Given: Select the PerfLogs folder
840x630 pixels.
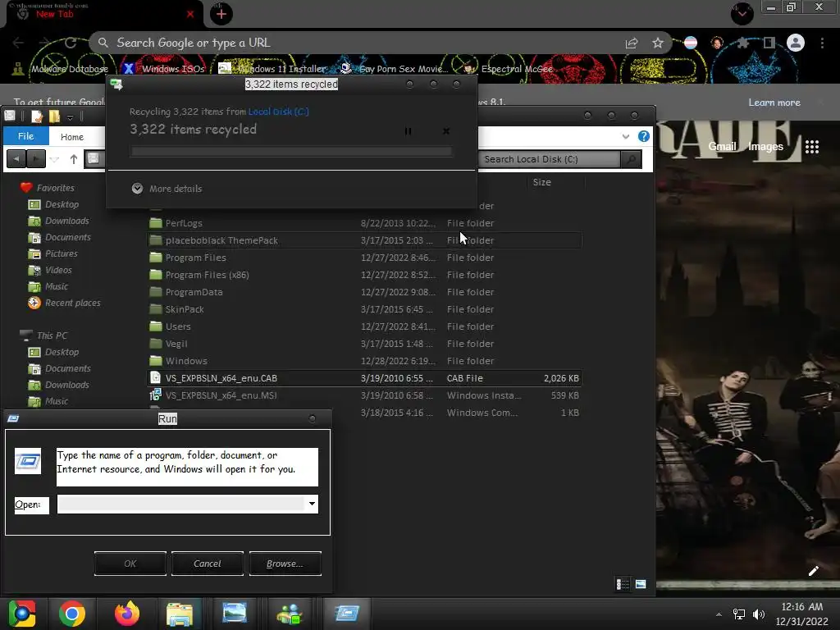Looking at the screenshot, I should coord(364,223).
